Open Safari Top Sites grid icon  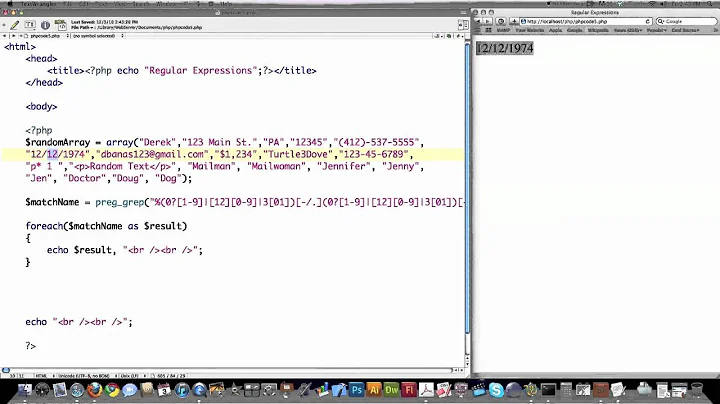point(488,30)
